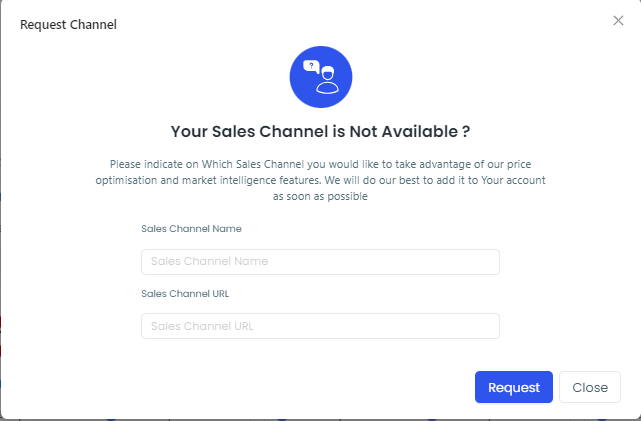641x421 pixels.
Task: Focus the Sales Channel URL field
Action: point(320,326)
